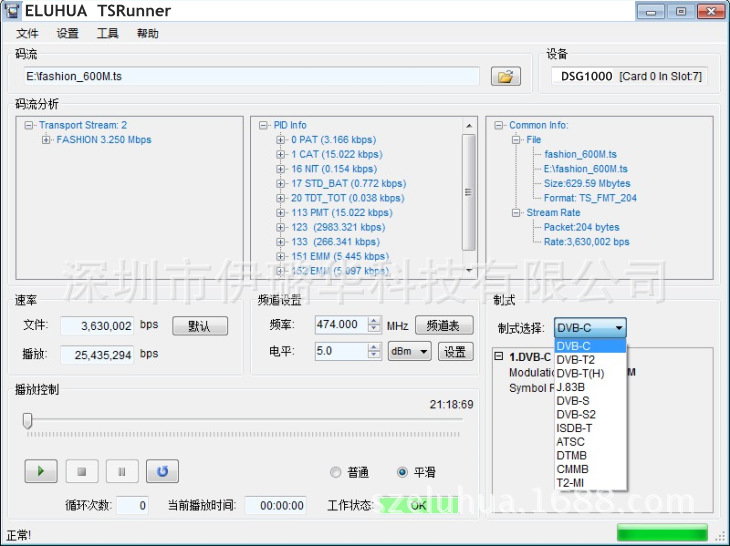
Task: Choose DVB-T2 from the standard list
Action: pyautogui.click(x=590, y=360)
